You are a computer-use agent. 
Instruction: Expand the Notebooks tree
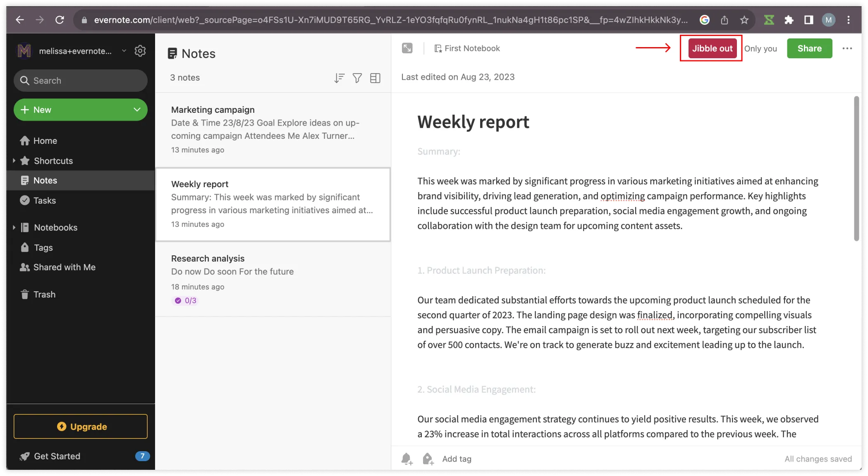[x=14, y=227]
